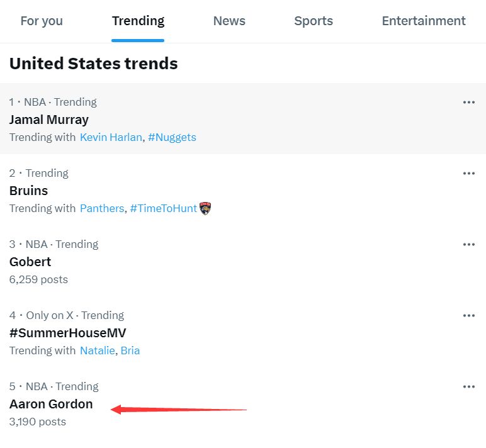The width and height of the screenshot is (486, 448).
Task: Switch to the Entertainment tab
Action: pos(424,21)
